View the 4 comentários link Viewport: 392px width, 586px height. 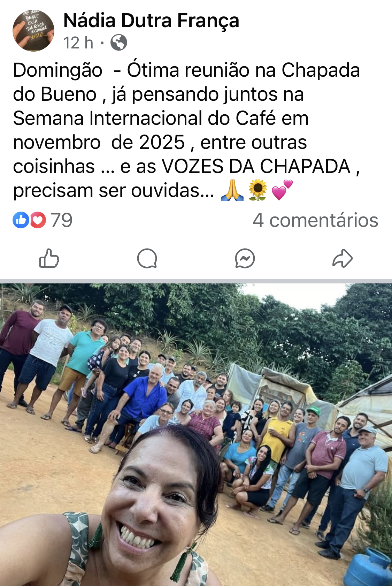(x=315, y=220)
